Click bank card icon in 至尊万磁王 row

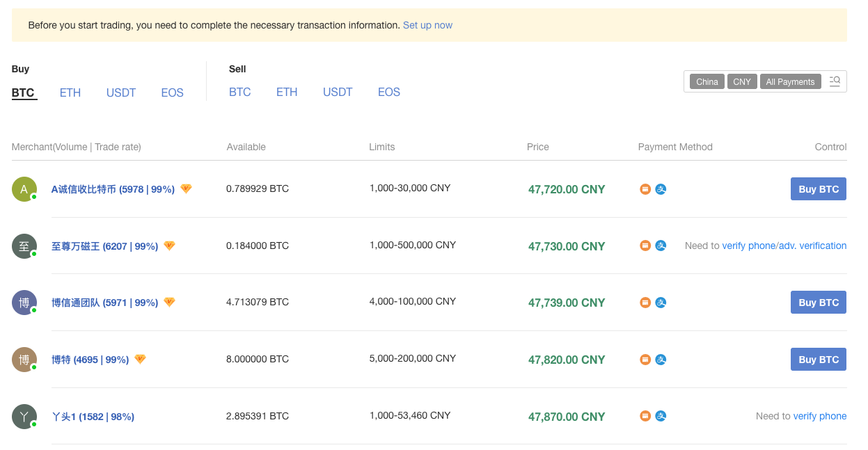[645, 246]
